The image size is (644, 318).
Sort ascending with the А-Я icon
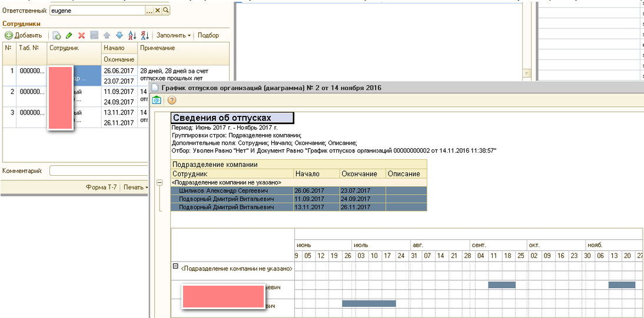coord(132,35)
